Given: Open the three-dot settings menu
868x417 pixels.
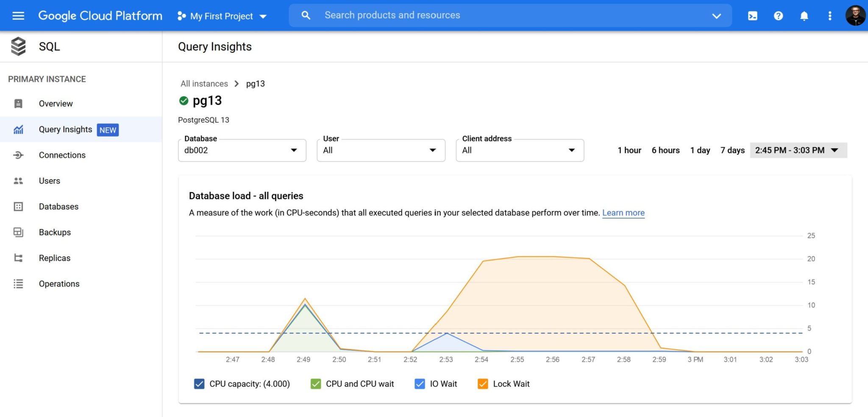Looking at the screenshot, I should (829, 16).
